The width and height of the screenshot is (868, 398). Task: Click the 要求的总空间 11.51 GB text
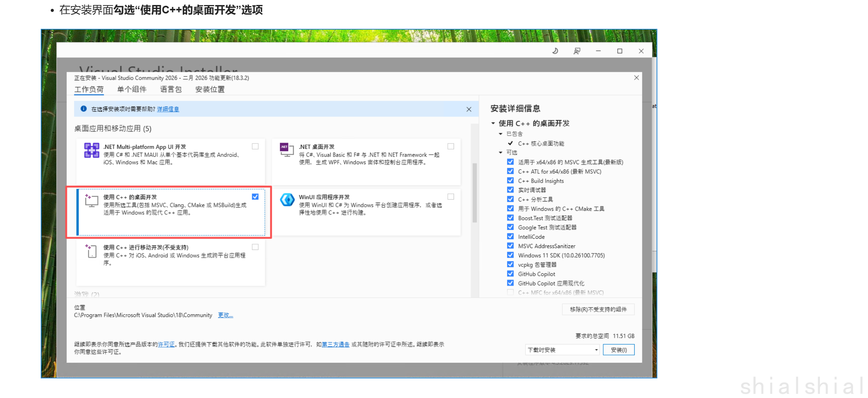tap(605, 336)
